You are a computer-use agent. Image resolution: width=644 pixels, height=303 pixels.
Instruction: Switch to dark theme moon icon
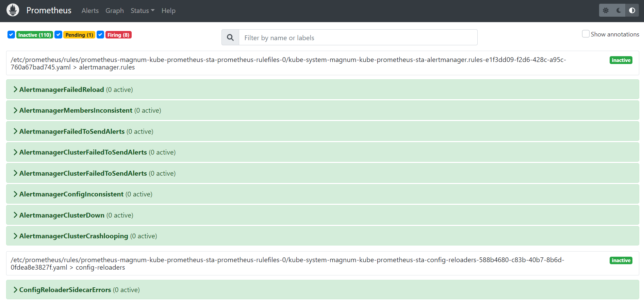[x=619, y=11]
